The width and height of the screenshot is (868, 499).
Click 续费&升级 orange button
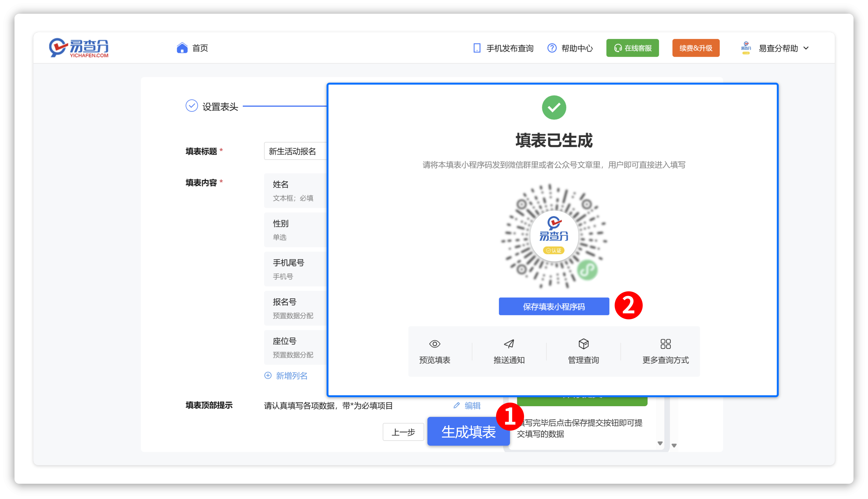(x=696, y=48)
